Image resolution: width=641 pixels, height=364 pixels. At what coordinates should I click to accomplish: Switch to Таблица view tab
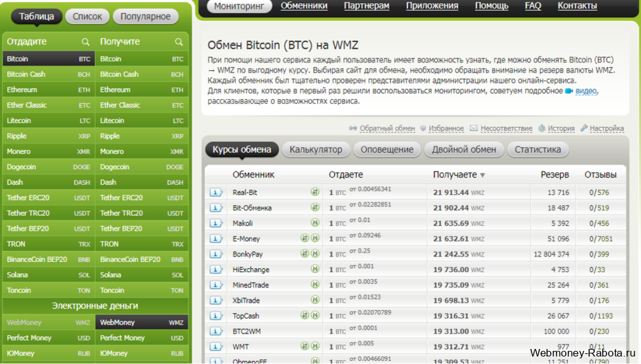click(36, 16)
